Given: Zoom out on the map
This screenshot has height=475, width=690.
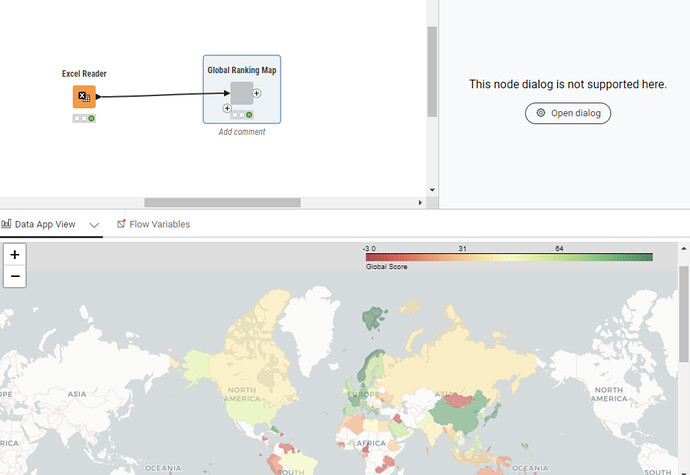Looking at the screenshot, I should (15, 275).
